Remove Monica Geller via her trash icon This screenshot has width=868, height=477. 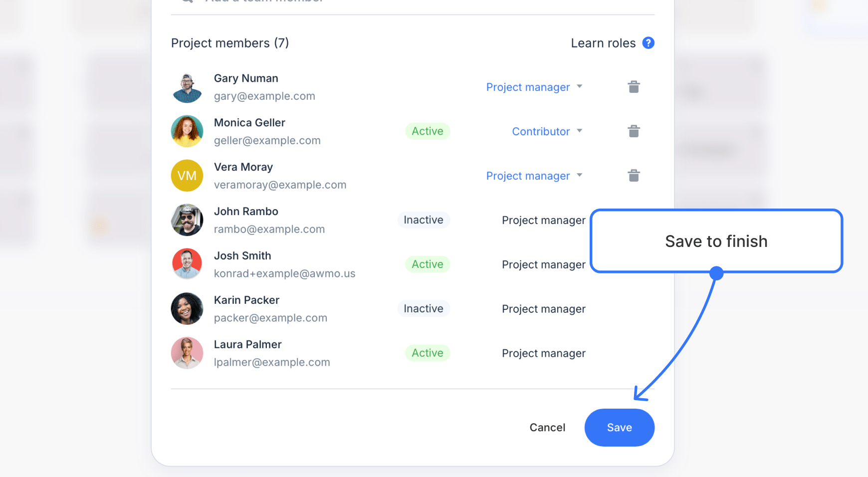click(x=634, y=131)
